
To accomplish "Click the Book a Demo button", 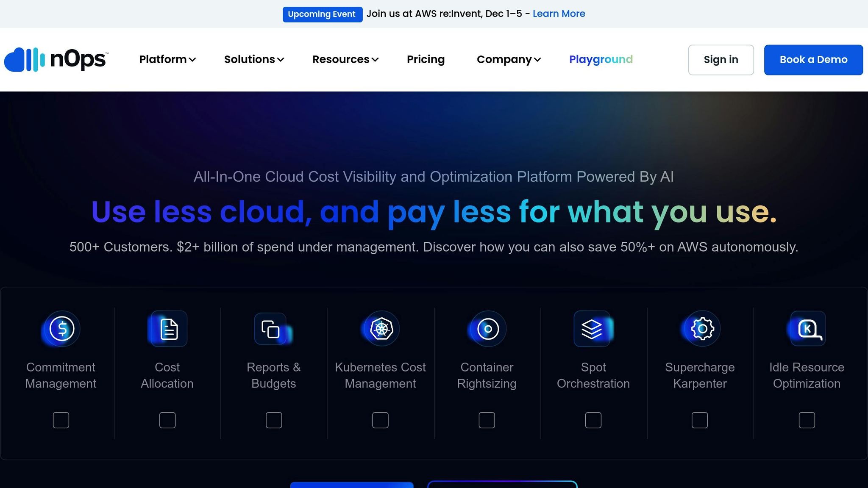I will (813, 60).
